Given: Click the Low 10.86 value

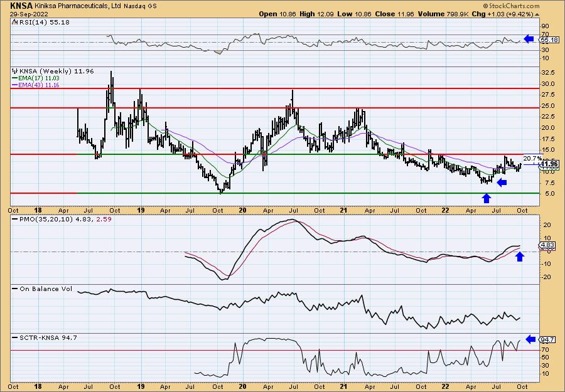Looking at the screenshot, I should pos(354,14).
